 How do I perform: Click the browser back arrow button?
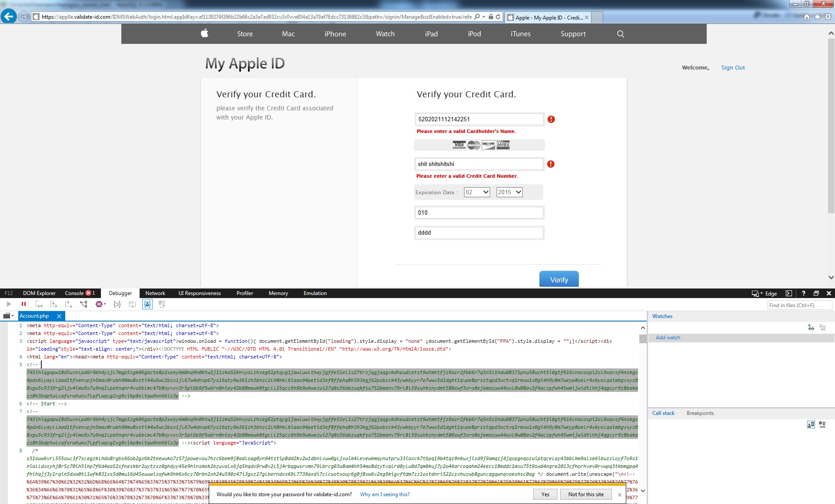pos(9,17)
